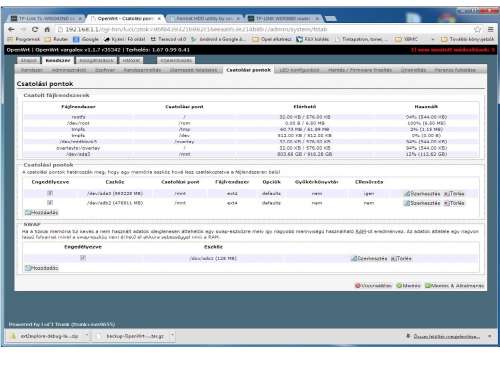Click Szerkesztés for the /dev/sda3 mount row

pos(422,194)
